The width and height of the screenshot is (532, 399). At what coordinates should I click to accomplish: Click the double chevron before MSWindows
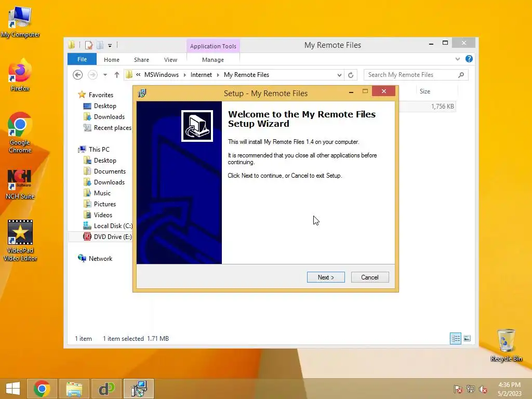(138, 74)
